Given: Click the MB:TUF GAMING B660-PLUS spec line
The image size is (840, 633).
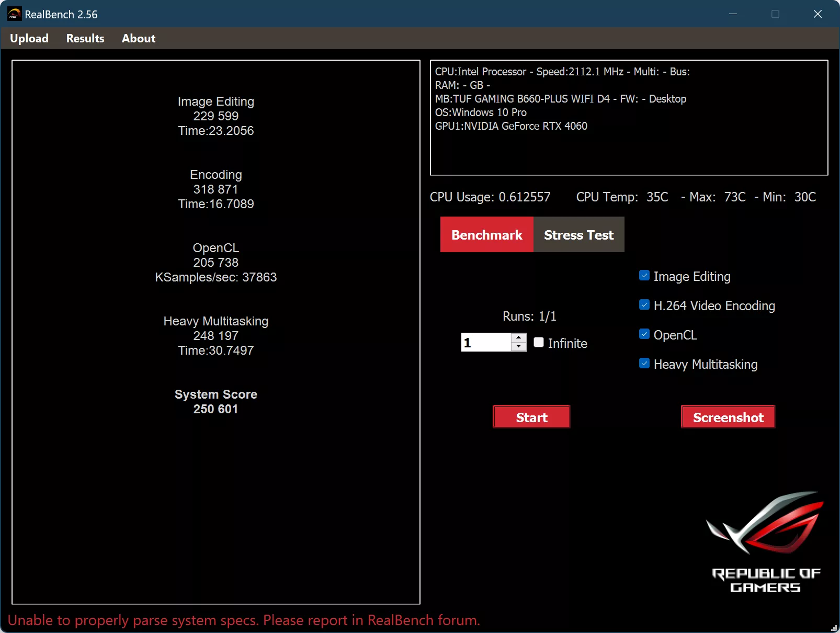Looking at the screenshot, I should click(561, 99).
